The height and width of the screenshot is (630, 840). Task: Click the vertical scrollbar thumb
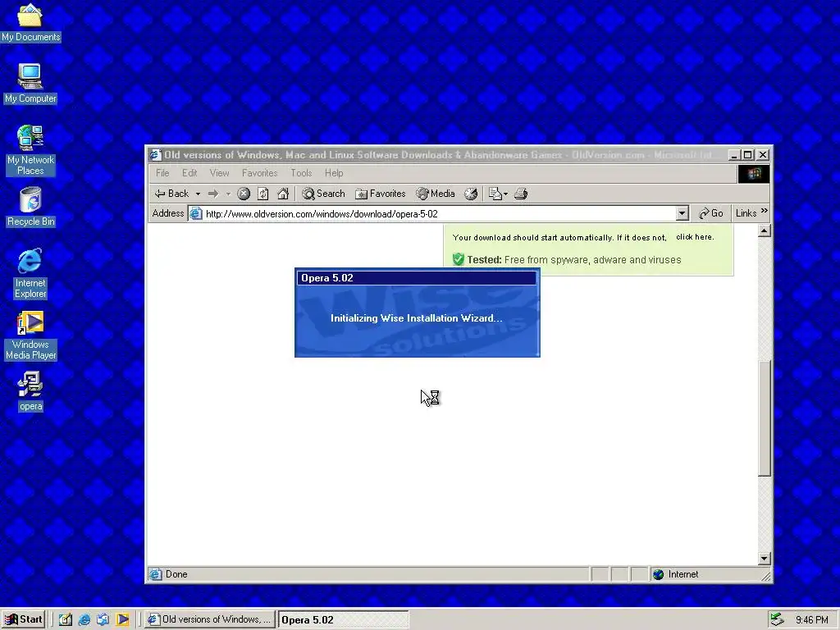click(765, 418)
